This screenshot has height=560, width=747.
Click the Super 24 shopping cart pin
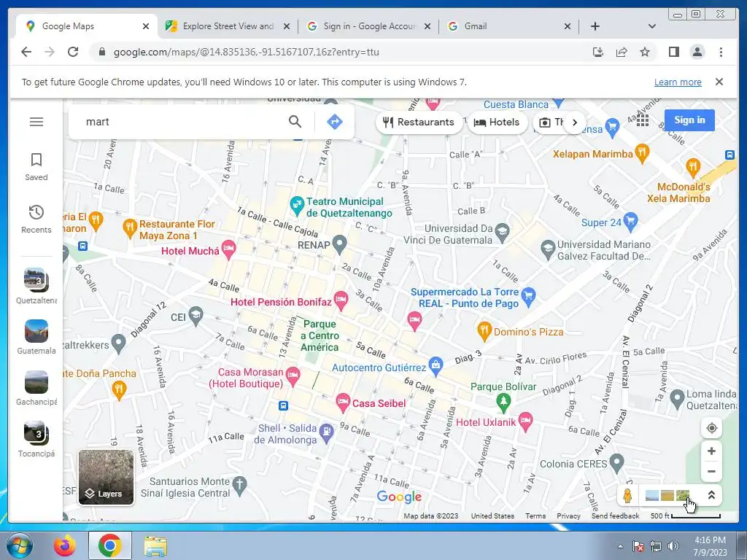point(630,222)
